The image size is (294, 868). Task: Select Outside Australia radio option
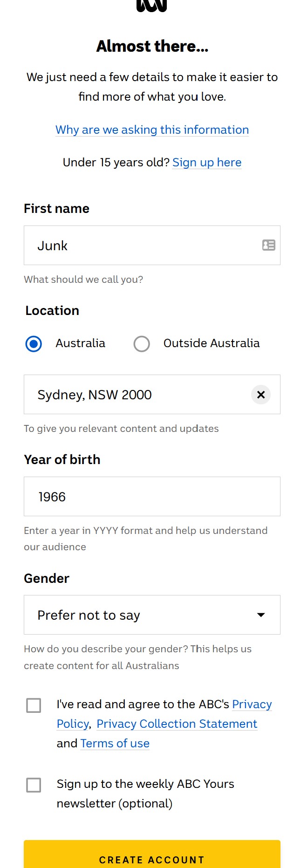[142, 344]
